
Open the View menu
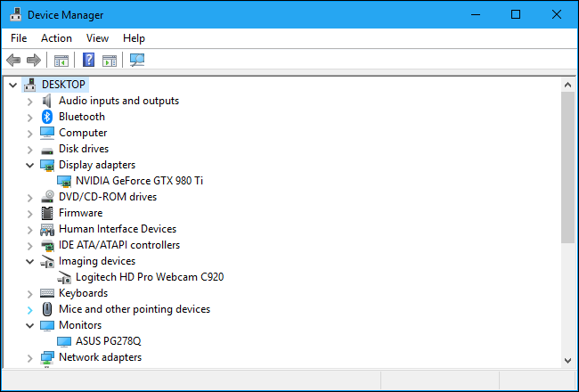tap(98, 38)
